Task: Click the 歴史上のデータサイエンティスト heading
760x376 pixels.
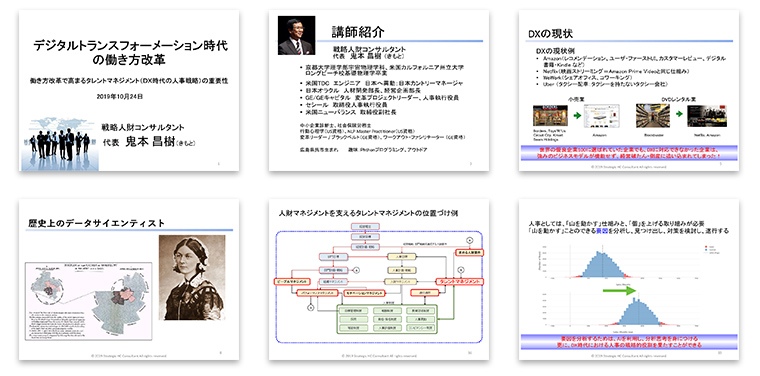Action: [x=96, y=223]
